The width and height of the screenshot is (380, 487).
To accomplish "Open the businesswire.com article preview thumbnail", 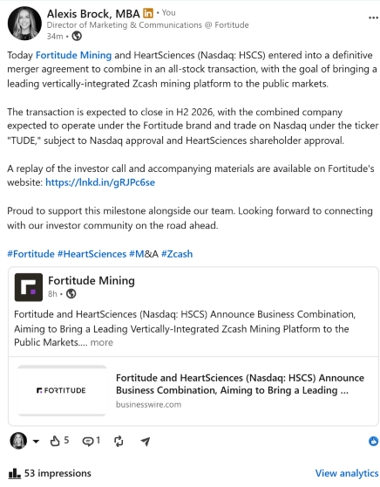I will coord(62,390).
